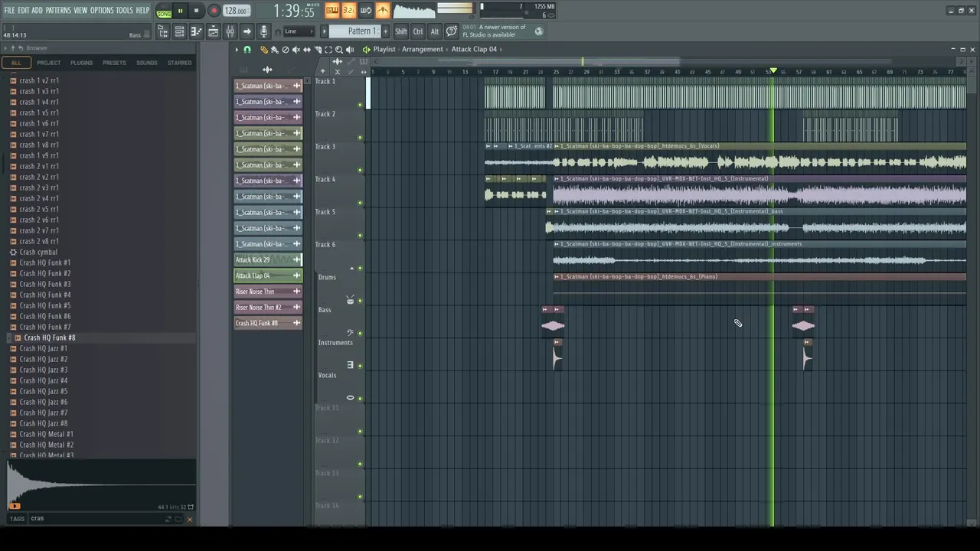Click the red Record button
Screen dimensions: 980x551
point(214,11)
